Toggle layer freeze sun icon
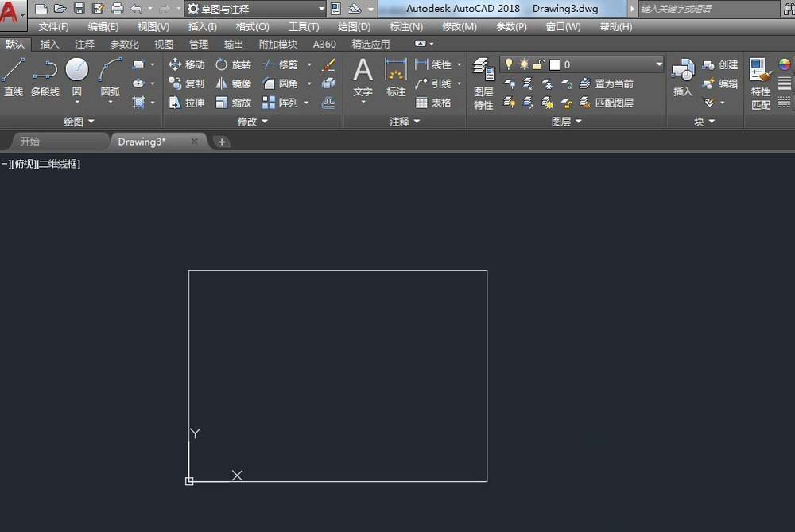The height and width of the screenshot is (532, 795). tap(524, 64)
